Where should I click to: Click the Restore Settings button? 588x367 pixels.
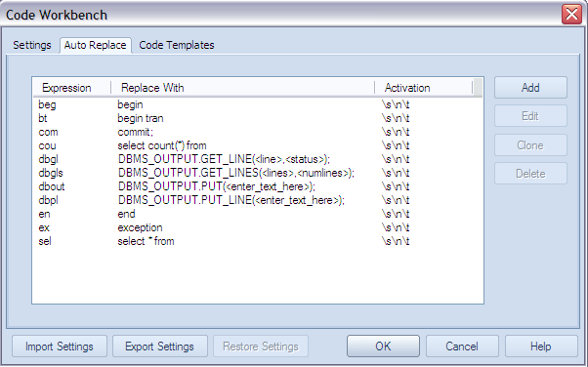[261, 347]
